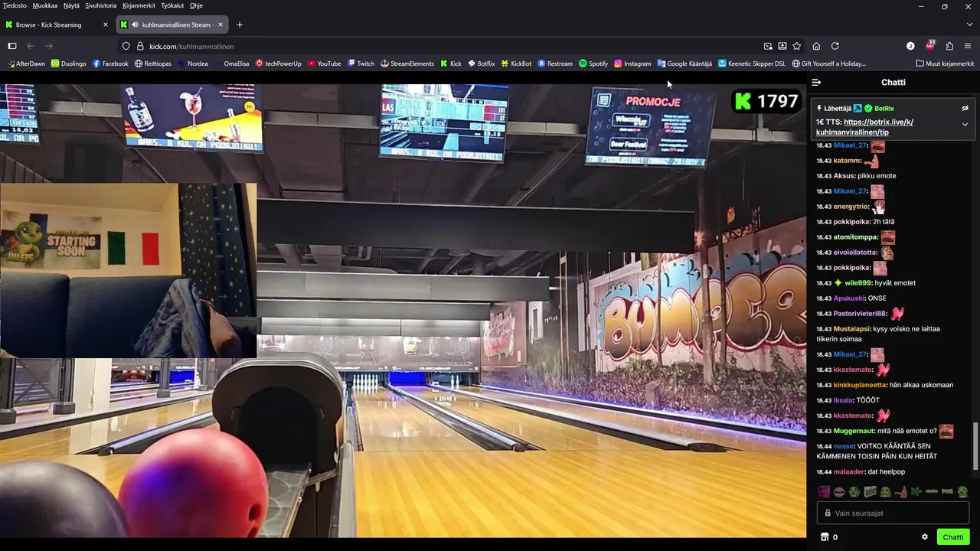
Task: Reload the current page
Action: pos(835,46)
